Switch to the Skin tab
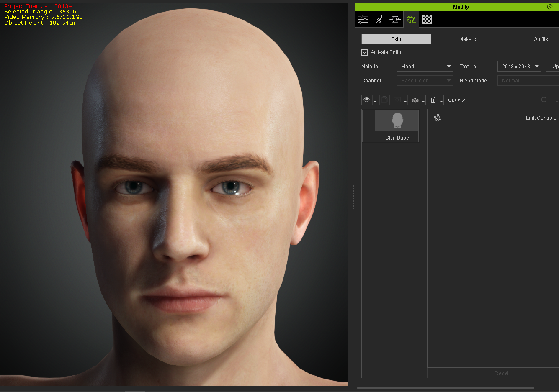This screenshot has width=559, height=392. coord(396,39)
